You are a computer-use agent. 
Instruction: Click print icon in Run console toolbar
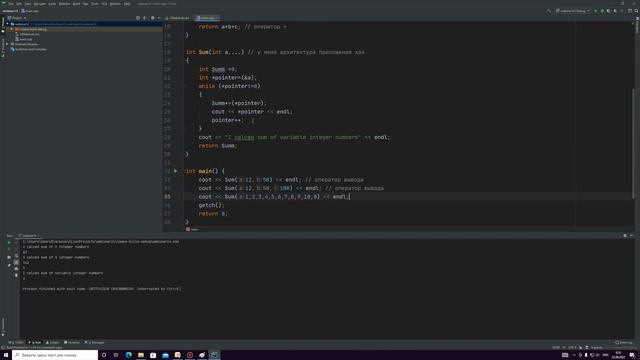pos(16,269)
